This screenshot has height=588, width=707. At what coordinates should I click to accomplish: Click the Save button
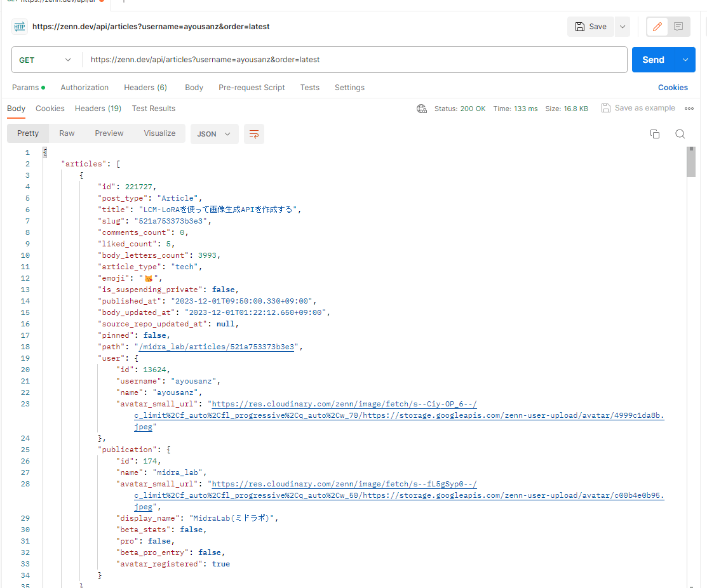coord(590,27)
